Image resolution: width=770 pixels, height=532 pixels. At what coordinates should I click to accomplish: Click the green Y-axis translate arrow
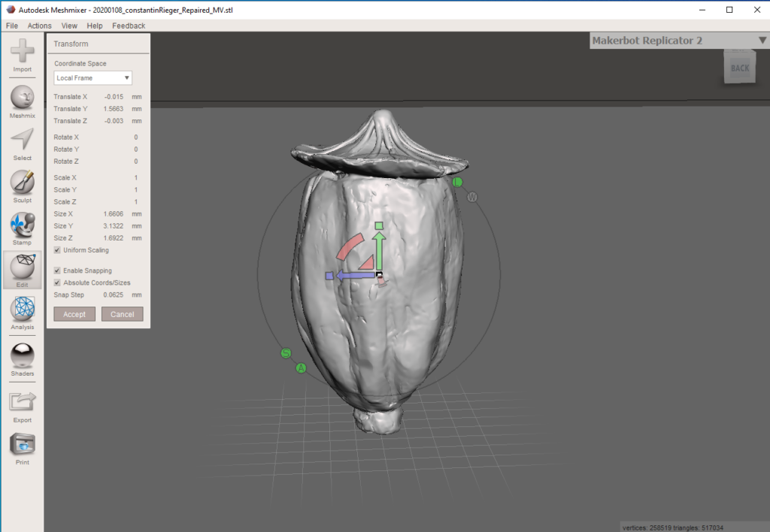click(379, 250)
